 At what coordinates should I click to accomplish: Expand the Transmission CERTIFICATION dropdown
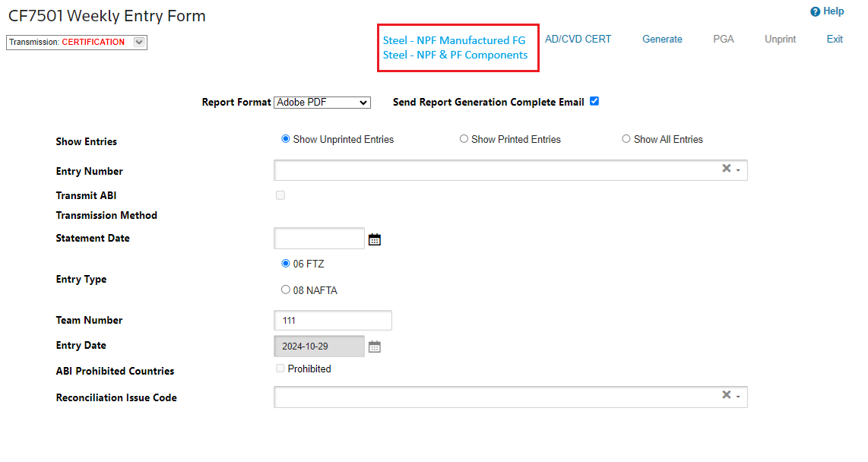point(138,43)
